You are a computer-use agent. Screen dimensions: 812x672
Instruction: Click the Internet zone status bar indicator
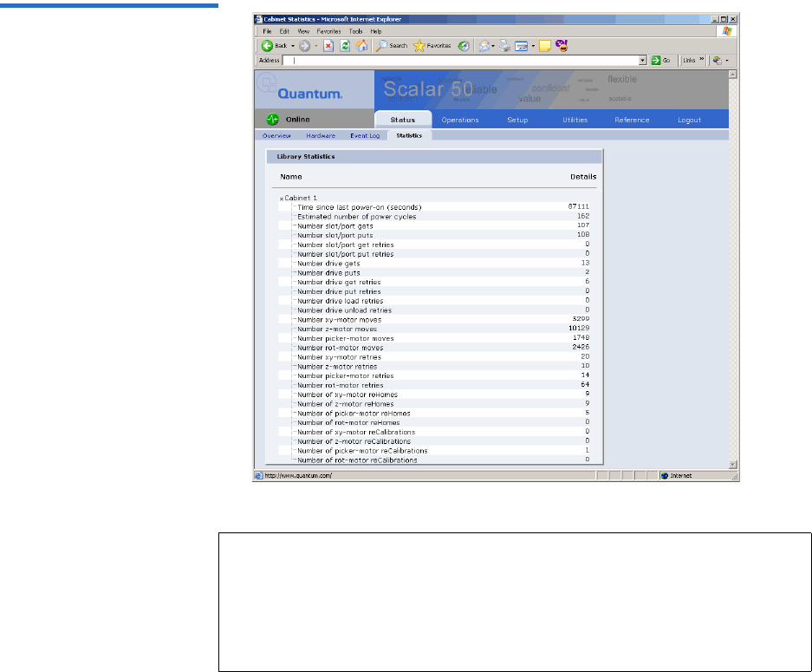click(x=676, y=476)
